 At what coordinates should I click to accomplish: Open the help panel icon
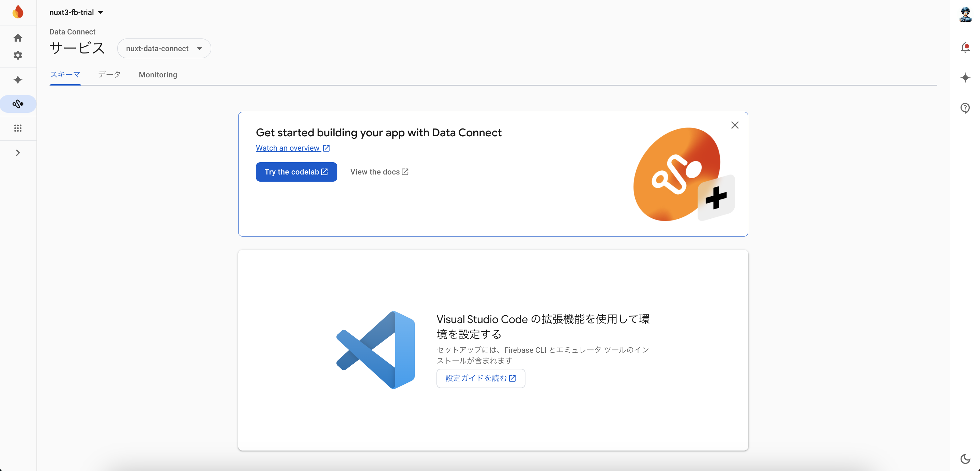pyautogui.click(x=965, y=108)
